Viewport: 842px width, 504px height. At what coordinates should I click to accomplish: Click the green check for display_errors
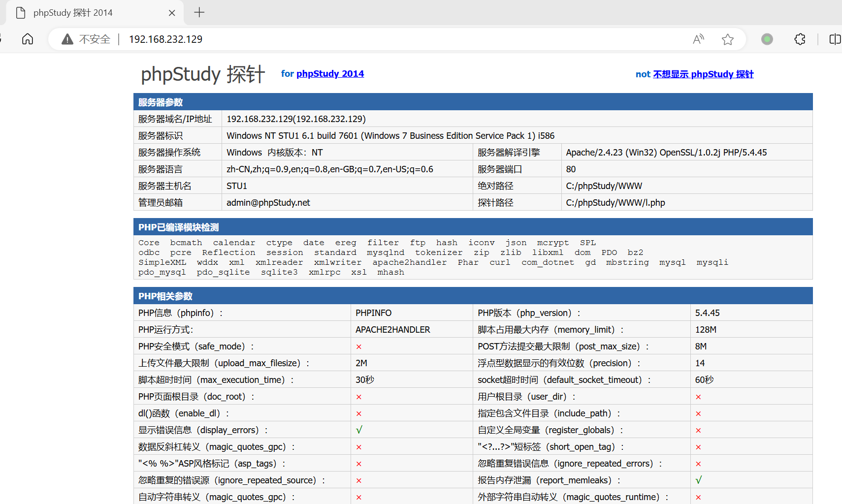pyautogui.click(x=359, y=430)
